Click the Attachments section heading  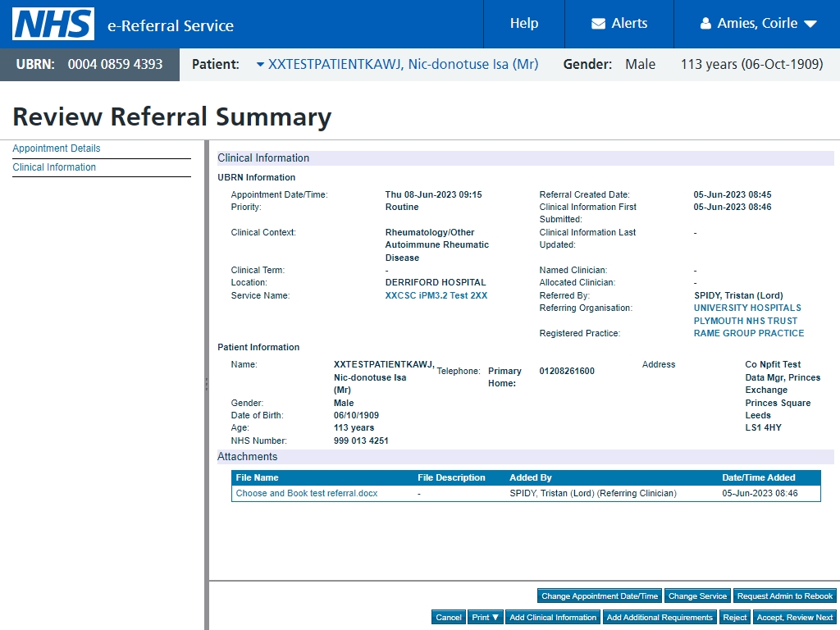coord(248,457)
